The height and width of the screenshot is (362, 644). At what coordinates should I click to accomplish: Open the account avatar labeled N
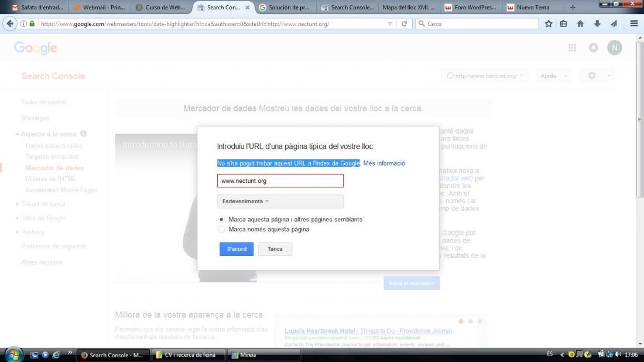click(614, 47)
